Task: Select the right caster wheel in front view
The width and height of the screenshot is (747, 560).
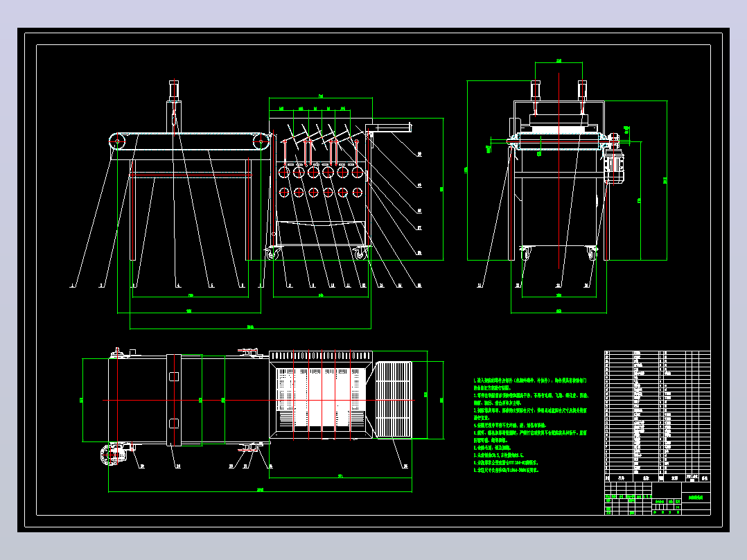Action: coord(359,254)
